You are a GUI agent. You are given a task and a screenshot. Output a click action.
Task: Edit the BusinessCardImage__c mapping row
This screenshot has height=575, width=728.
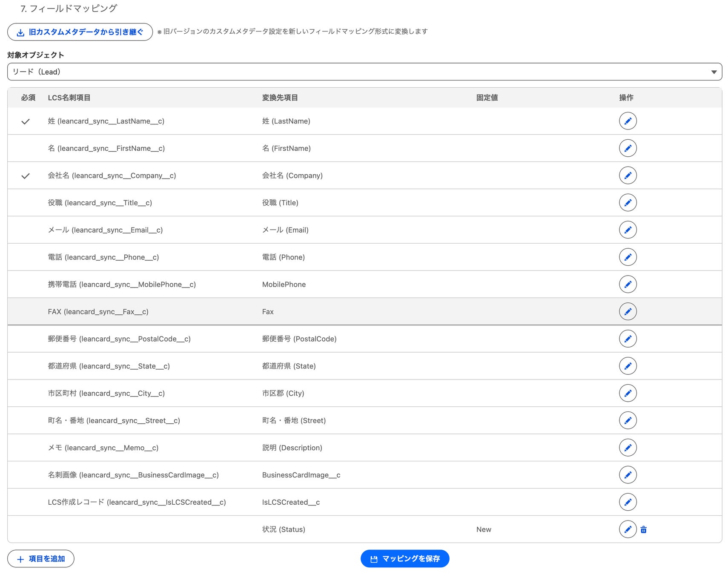(628, 475)
